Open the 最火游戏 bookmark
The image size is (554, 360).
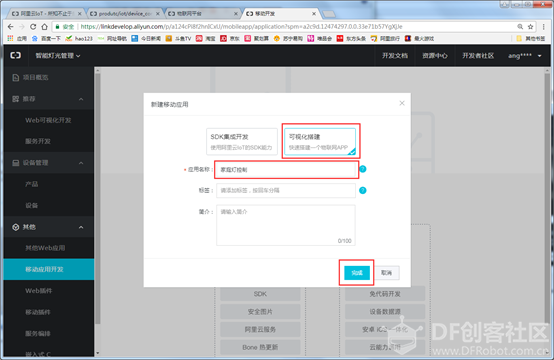(x=419, y=38)
